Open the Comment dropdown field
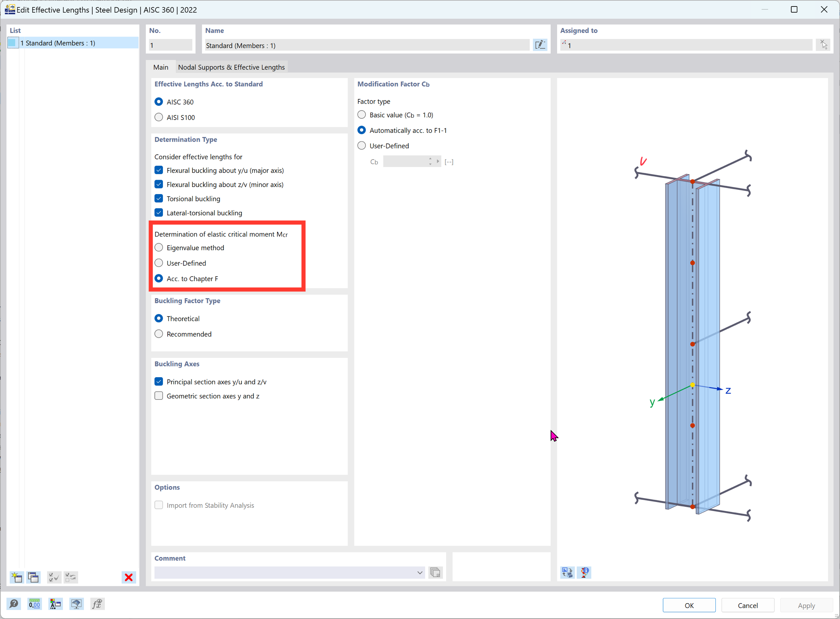The height and width of the screenshot is (619, 840). pos(420,573)
